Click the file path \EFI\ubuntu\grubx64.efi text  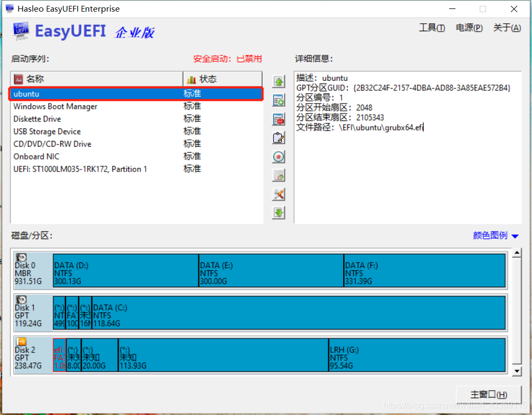[x=382, y=128]
